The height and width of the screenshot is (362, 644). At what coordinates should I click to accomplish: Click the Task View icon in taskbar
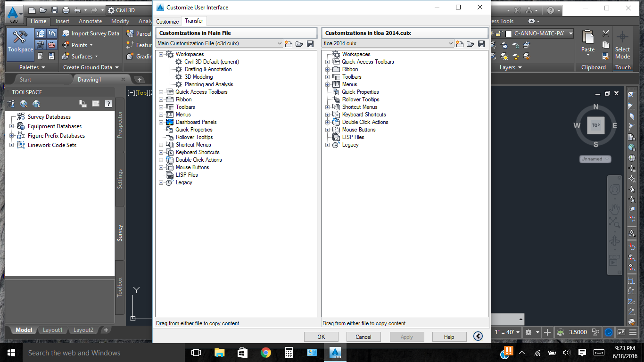pos(196,353)
